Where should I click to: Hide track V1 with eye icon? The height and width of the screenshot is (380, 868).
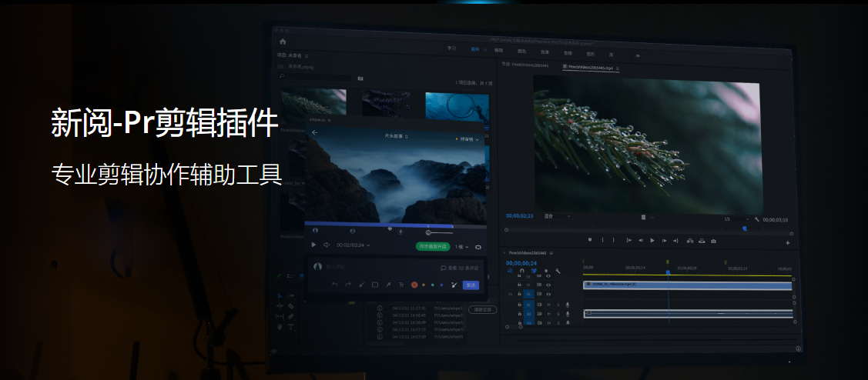click(x=548, y=295)
